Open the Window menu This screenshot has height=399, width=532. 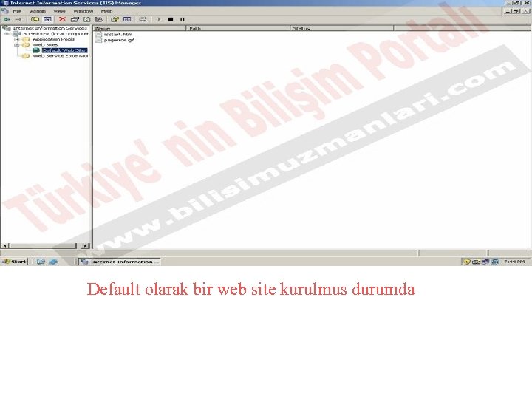pos(83,11)
